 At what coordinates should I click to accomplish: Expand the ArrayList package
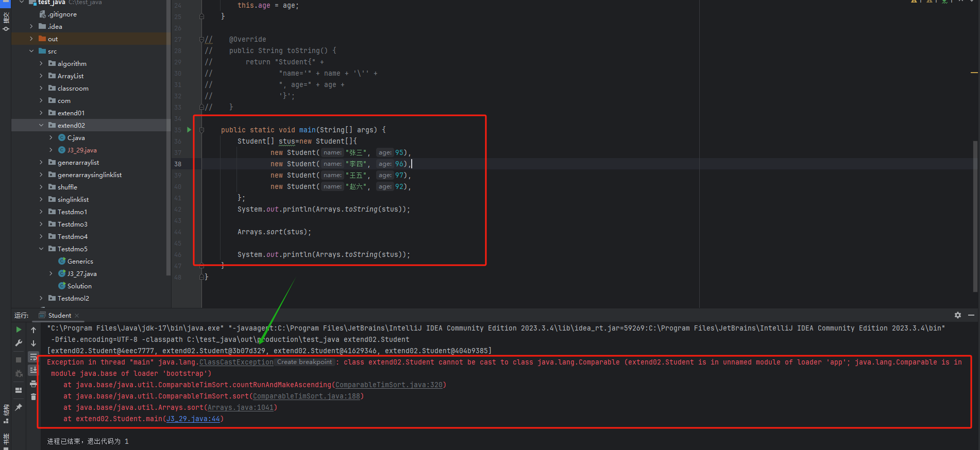coord(41,76)
